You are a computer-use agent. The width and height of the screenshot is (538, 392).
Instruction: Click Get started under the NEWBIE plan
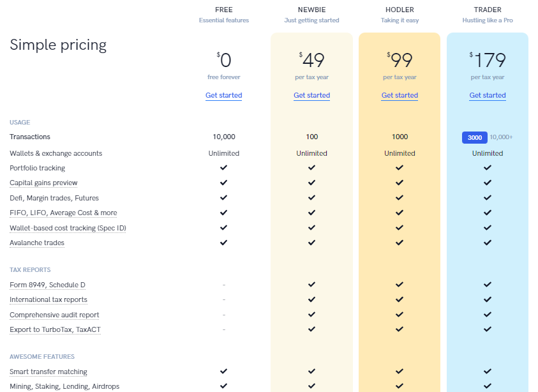click(311, 95)
